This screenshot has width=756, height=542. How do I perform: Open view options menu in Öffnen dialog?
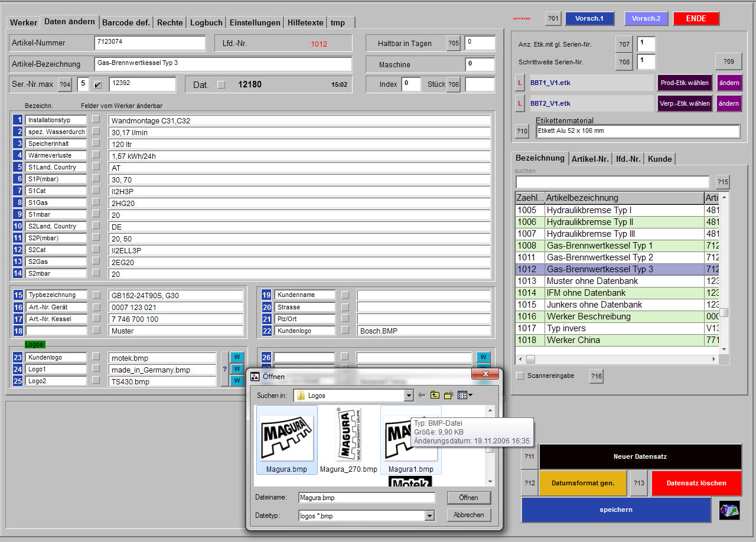[x=465, y=395]
